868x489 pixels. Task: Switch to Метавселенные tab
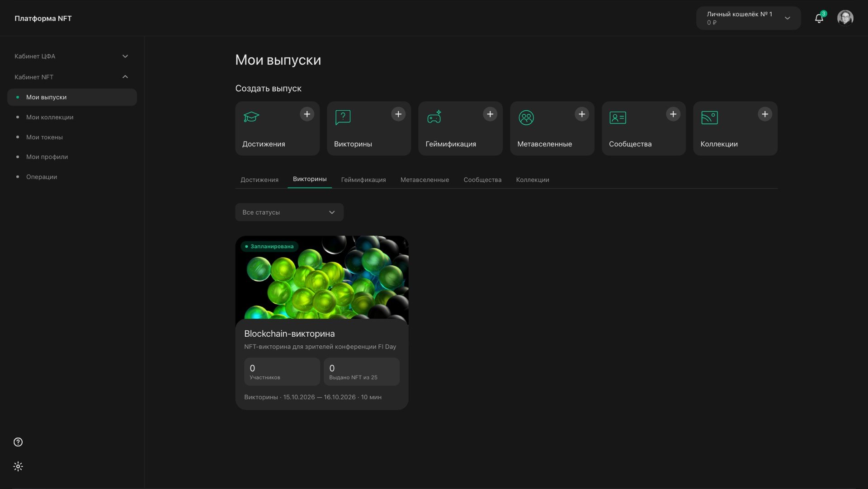pos(425,180)
